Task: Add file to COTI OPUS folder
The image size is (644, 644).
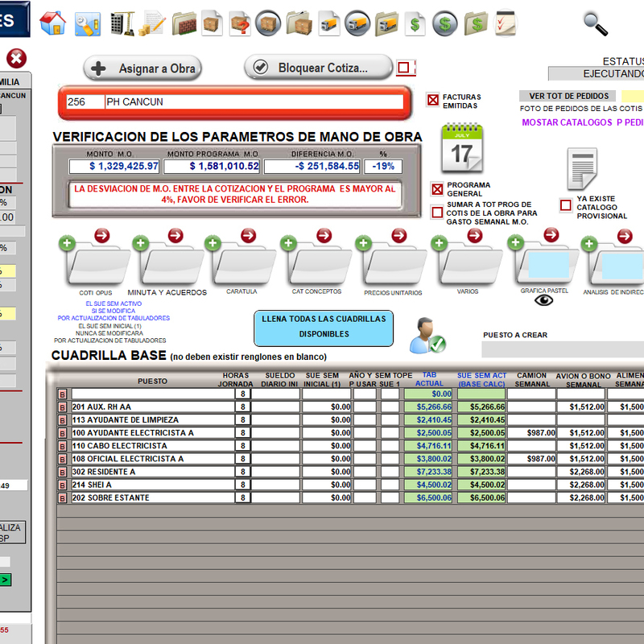Action: tap(66, 243)
